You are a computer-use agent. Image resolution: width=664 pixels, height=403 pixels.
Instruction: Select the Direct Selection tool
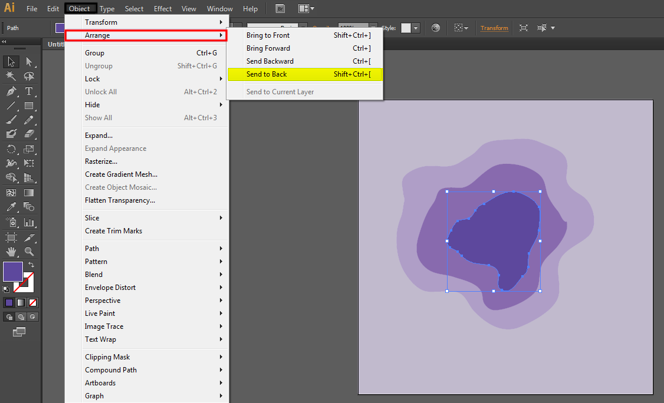pos(29,62)
